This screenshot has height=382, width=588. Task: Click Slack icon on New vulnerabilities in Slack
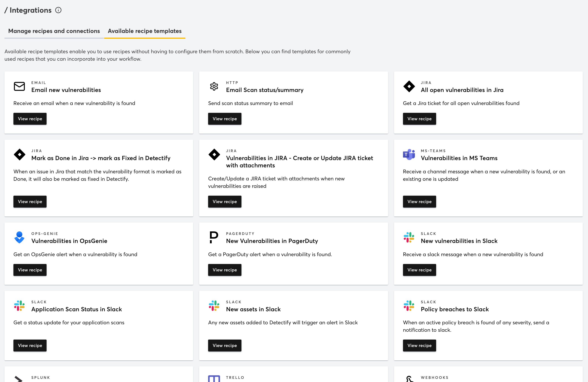coord(409,237)
